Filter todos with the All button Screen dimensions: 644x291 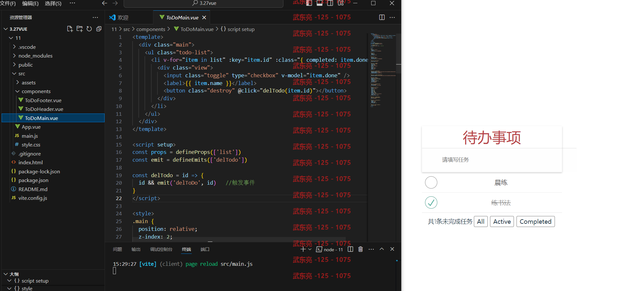coord(481,221)
